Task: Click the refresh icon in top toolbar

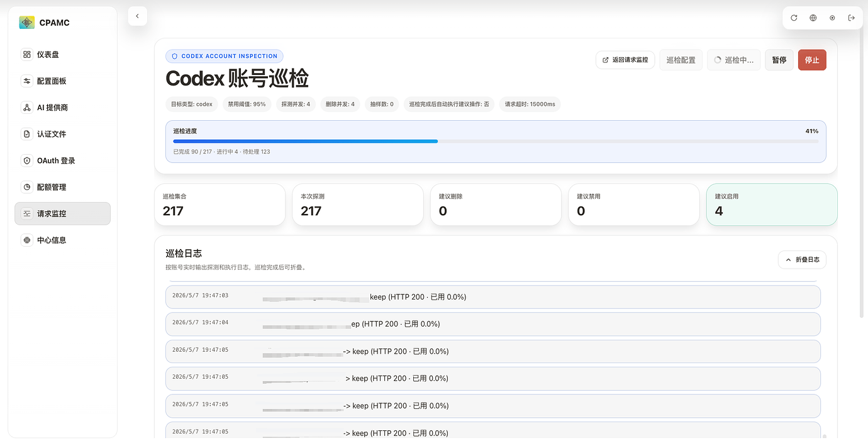Action: tap(794, 18)
